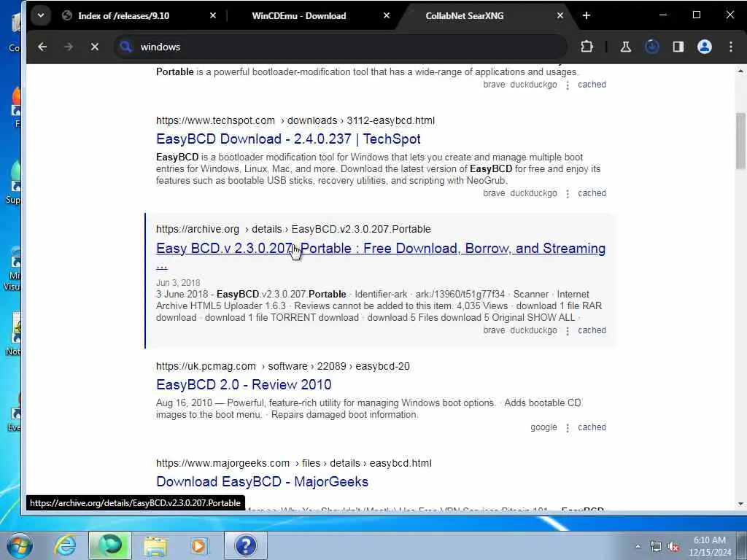Screen dimensions: 747x560
Task: Open the user profile icon
Action: pos(705,47)
